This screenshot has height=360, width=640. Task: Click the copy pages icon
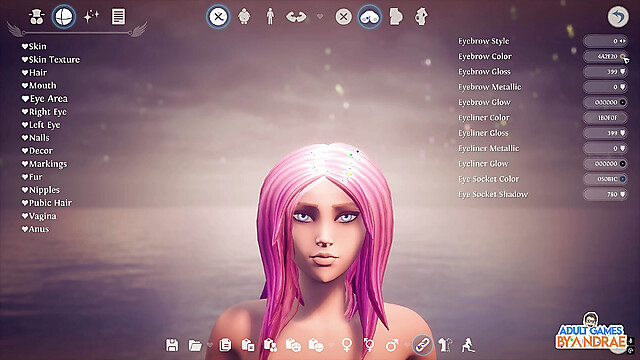click(x=225, y=345)
